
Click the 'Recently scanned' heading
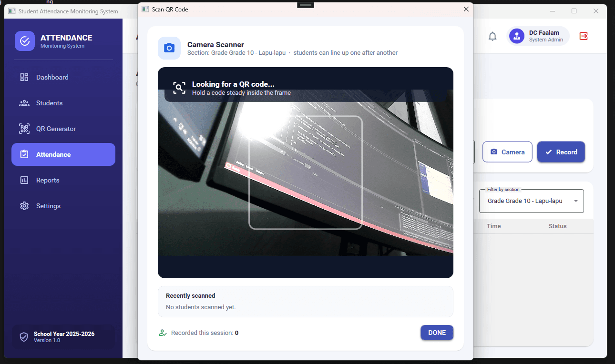tap(191, 296)
